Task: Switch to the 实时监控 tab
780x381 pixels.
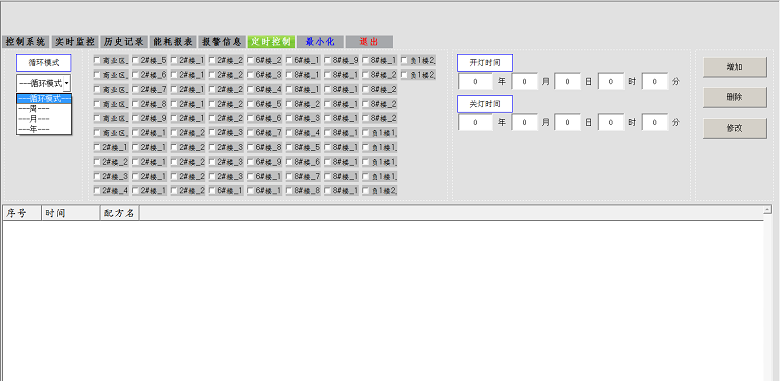Action: [75, 42]
